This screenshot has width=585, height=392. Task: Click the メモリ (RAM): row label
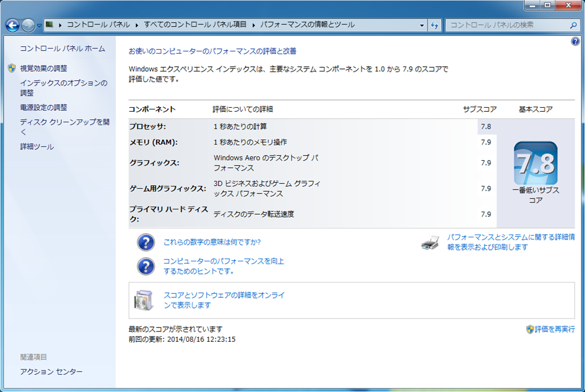click(x=154, y=142)
